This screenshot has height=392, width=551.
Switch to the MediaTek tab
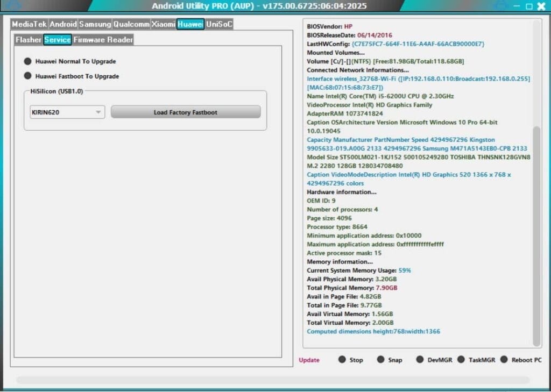click(x=28, y=24)
